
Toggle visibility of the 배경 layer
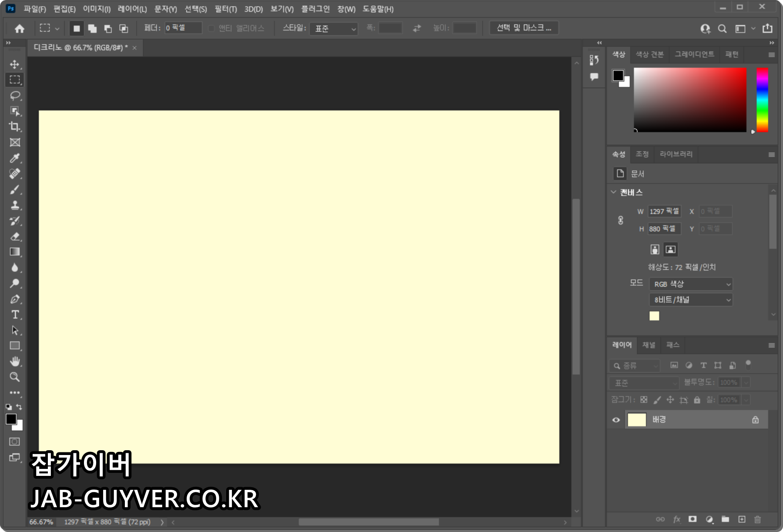616,420
